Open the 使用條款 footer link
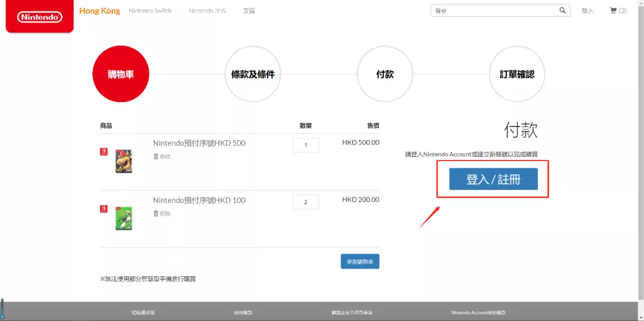Screen dimensions: 644x321 pos(243,313)
